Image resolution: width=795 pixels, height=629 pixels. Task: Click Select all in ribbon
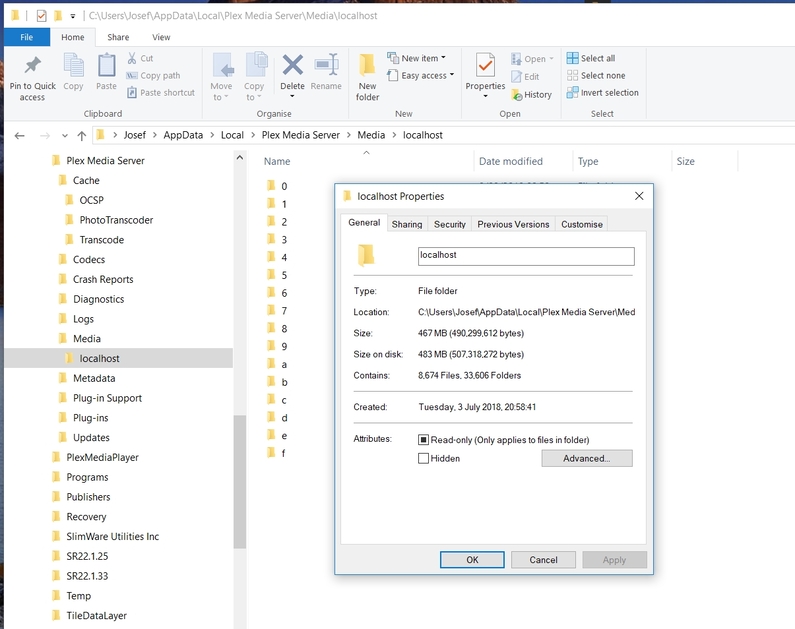(x=590, y=58)
